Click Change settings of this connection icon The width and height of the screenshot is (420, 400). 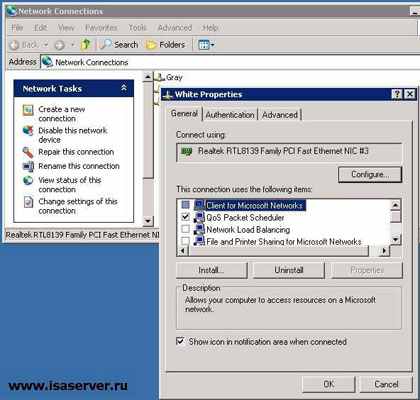pos(28,202)
